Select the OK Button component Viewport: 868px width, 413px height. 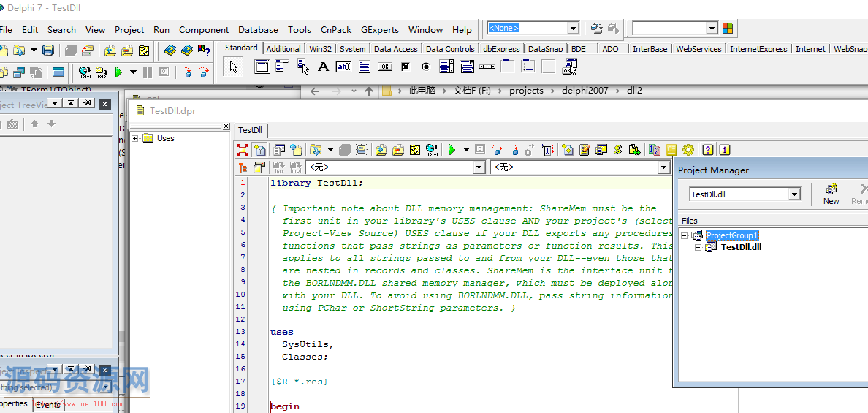coord(385,67)
